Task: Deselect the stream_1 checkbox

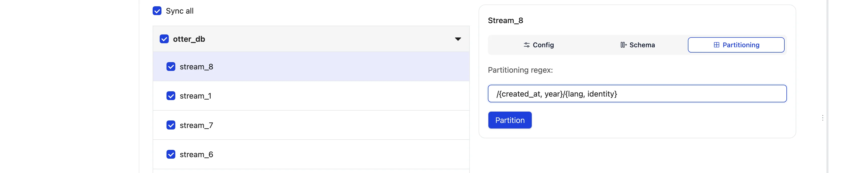Action: [171, 96]
